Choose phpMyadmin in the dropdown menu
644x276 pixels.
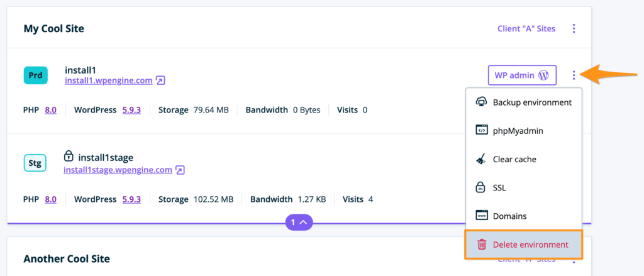click(518, 131)
